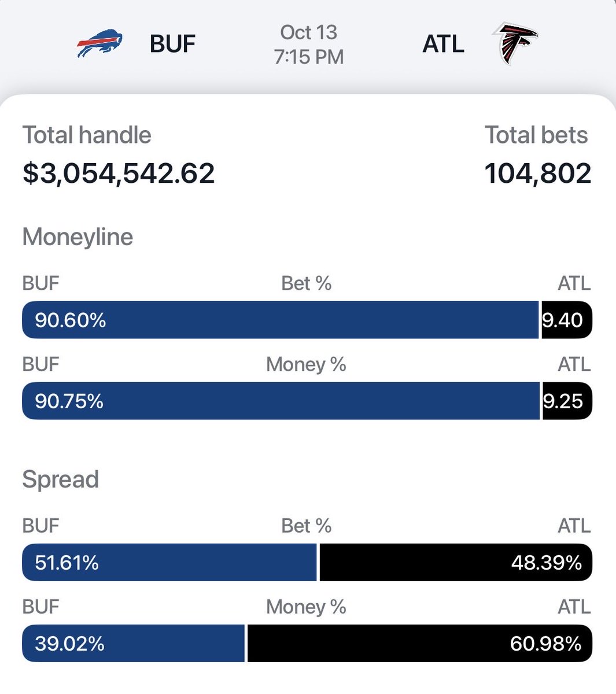Select the Spread section heading
The width and height of the screenshot is (616, 694).
pyautogui.click(x=61, y=479)
